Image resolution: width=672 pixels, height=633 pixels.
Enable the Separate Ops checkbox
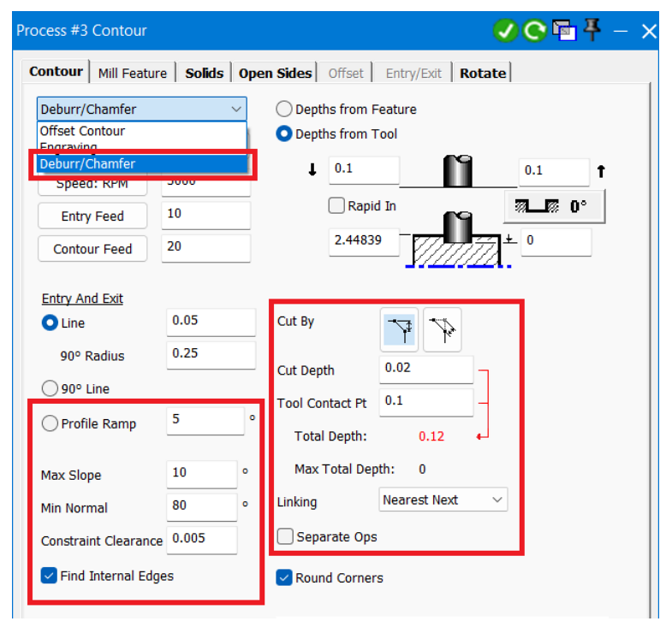pos(285,536)
